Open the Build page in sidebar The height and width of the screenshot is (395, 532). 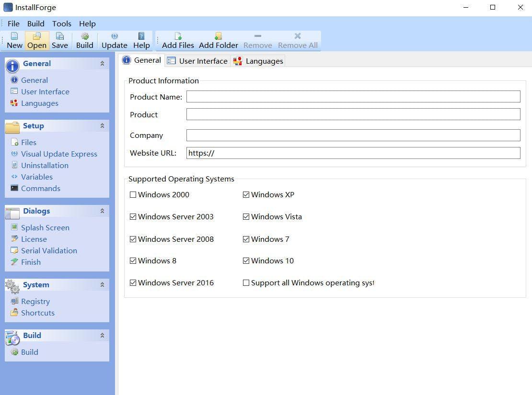29,352
